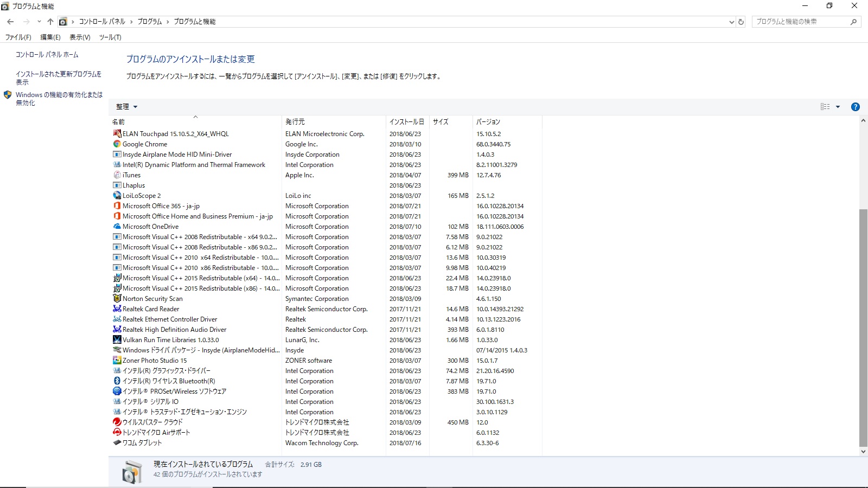Click the プログラムと機能の検索 search box
868x488 pixels.
coord(802,22)
